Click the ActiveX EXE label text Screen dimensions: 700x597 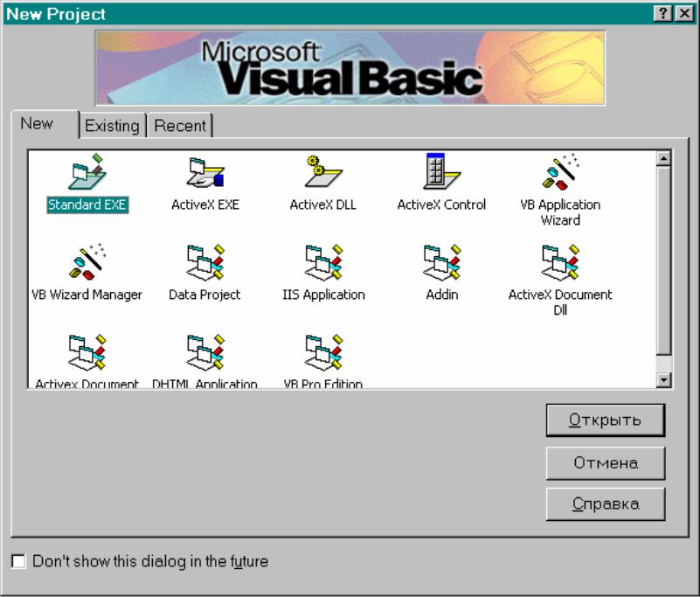205,205
